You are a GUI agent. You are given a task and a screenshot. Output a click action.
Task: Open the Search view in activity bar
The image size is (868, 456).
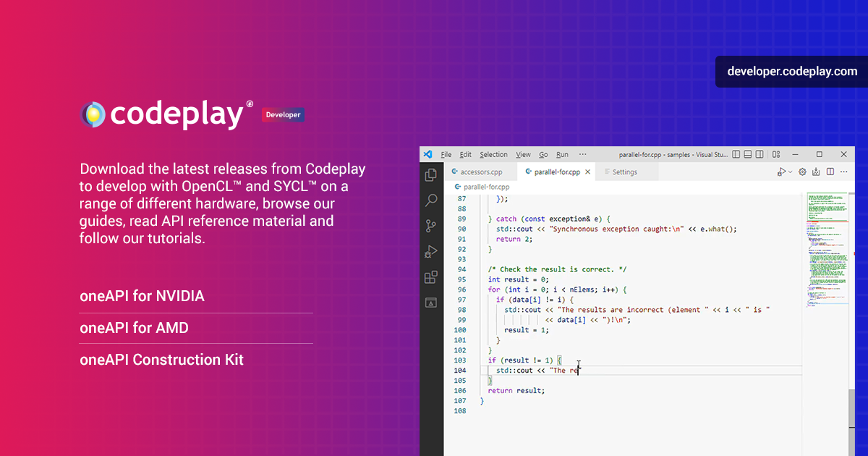(431, 200)
